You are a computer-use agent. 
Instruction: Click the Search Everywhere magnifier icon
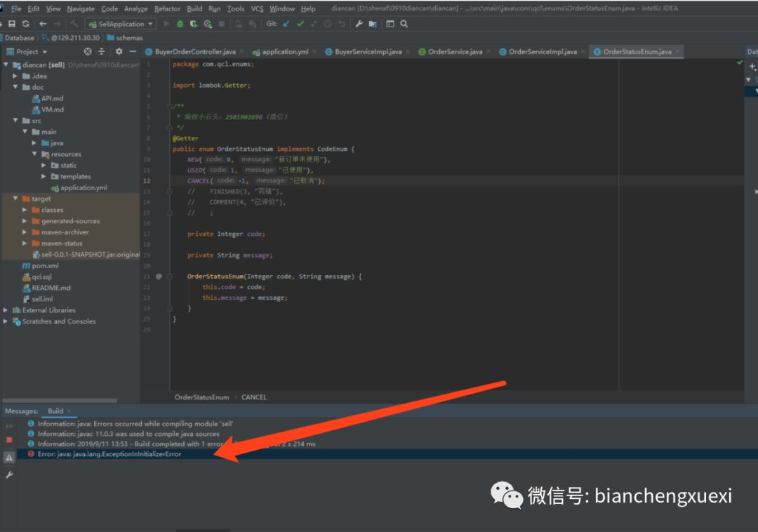(404, 24)
